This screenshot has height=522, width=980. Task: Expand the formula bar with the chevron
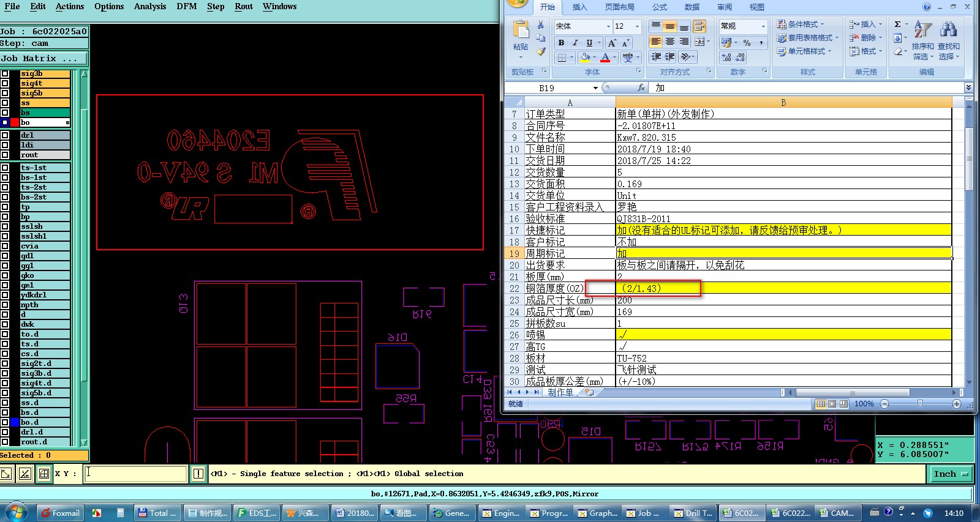[x=968, y=88]
